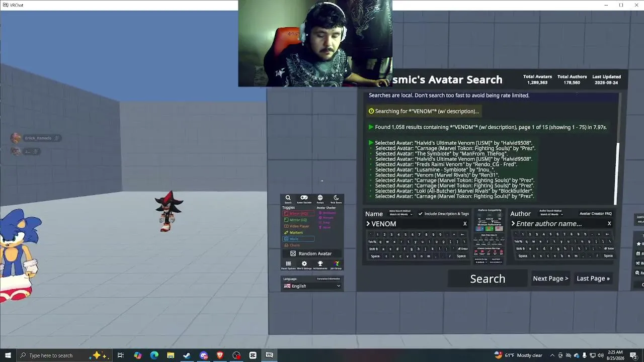
Task: Go to Next Page of results
Action: point(550,279)
